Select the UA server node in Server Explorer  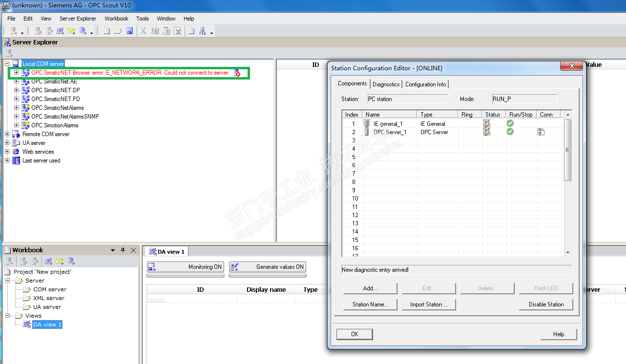coord(34,143)
